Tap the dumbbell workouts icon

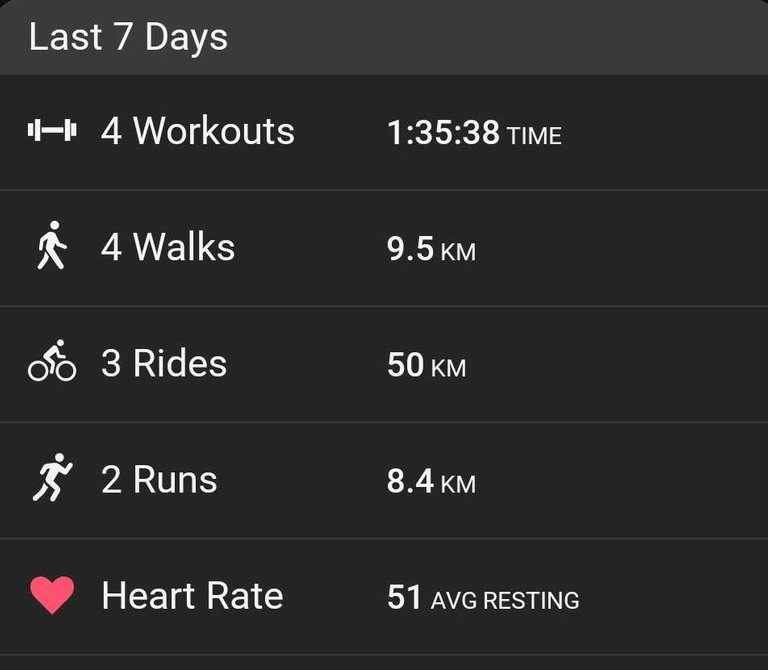tap(52, 131)
